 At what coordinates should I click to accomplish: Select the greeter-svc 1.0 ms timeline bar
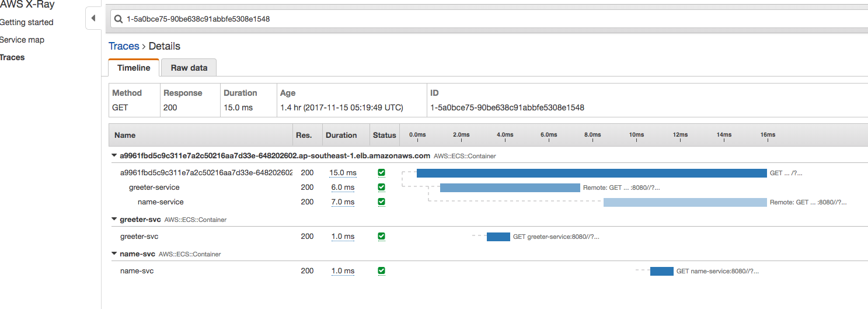coord(499,237)
